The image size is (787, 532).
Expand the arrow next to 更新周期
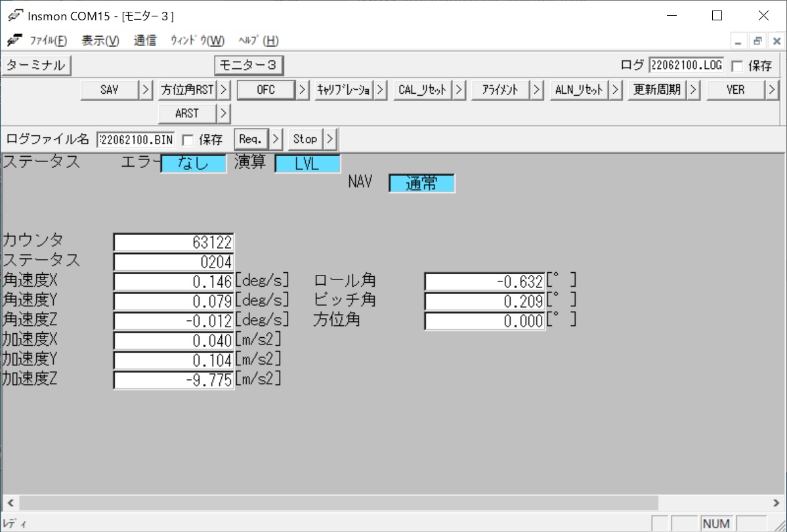[x=694, y=90]
